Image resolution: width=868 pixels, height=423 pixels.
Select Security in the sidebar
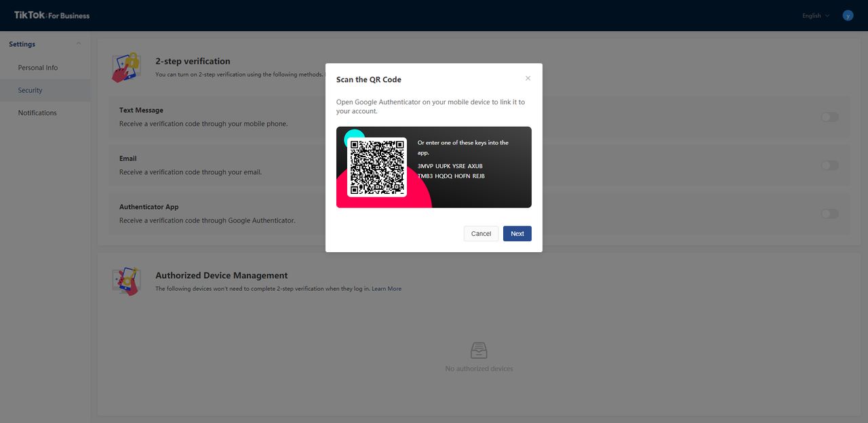pyautogui.click(x=31, y=90)
